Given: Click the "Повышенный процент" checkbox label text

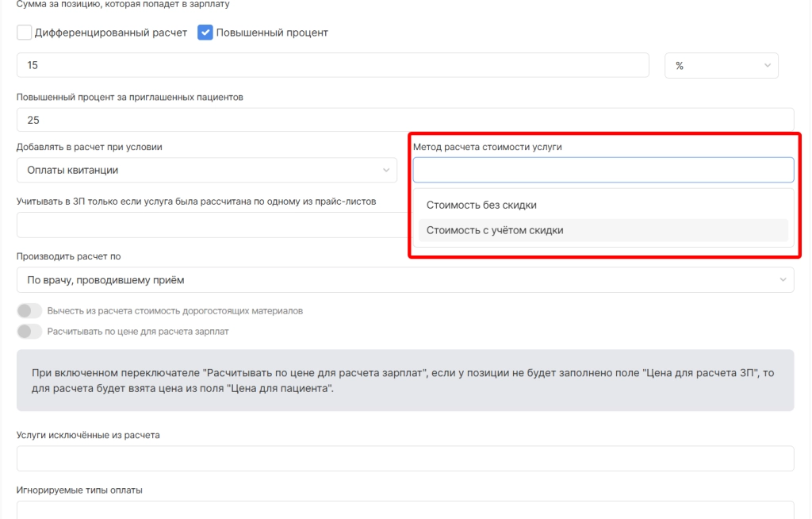Looking at the screenshot, I should [272, 33].
